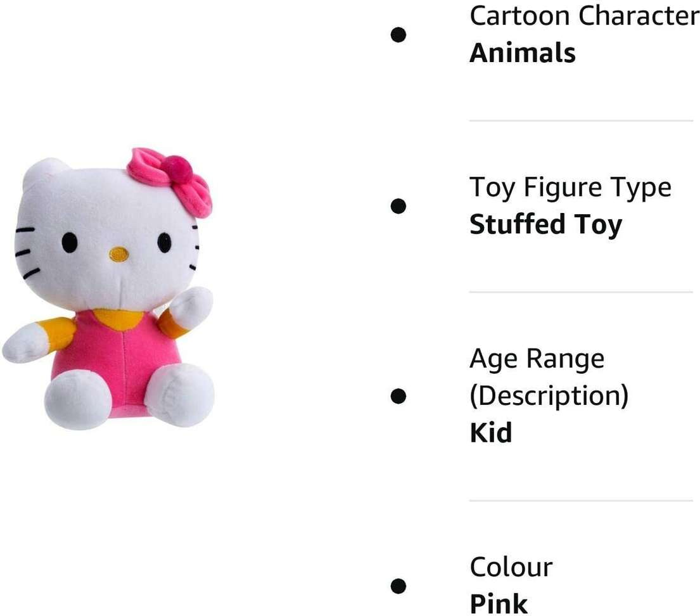Click the bullet beside Age Range

pos(398,396)
